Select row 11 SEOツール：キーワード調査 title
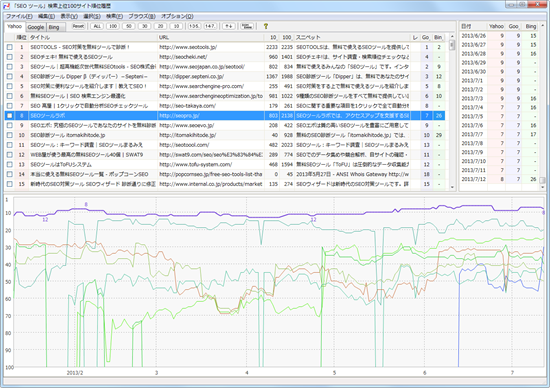 [x=86, y=145]
